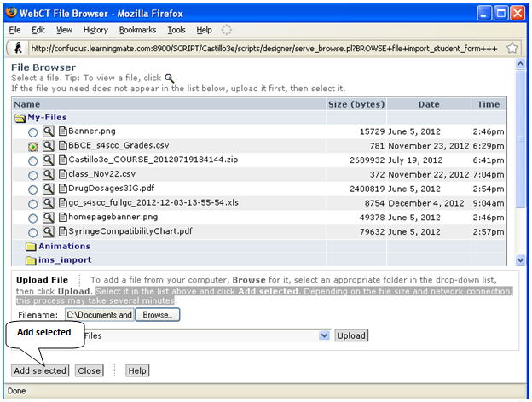Click the bookmark star in address bar

512,48
